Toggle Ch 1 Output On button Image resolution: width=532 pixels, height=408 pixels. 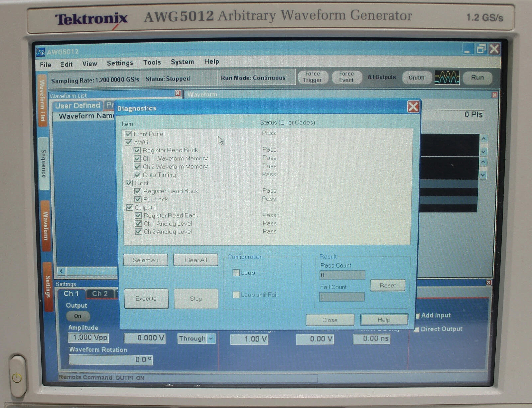coord(77,316)
